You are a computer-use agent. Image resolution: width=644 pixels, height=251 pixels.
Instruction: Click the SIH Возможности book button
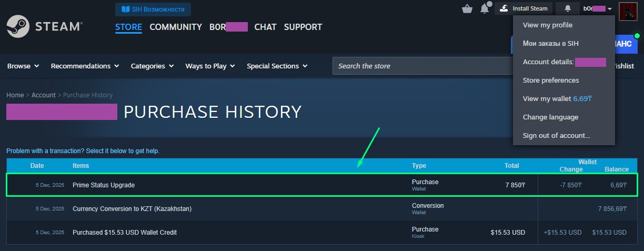153,9
